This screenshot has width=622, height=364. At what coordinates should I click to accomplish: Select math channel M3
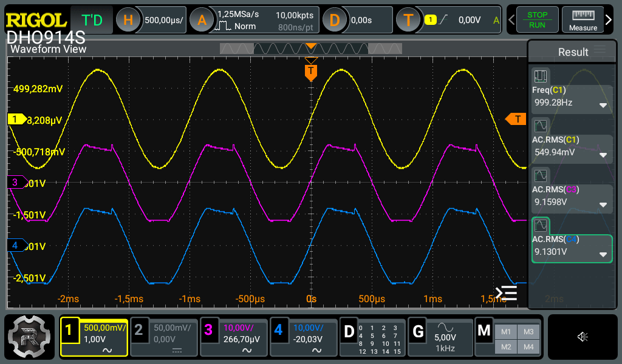528,332
